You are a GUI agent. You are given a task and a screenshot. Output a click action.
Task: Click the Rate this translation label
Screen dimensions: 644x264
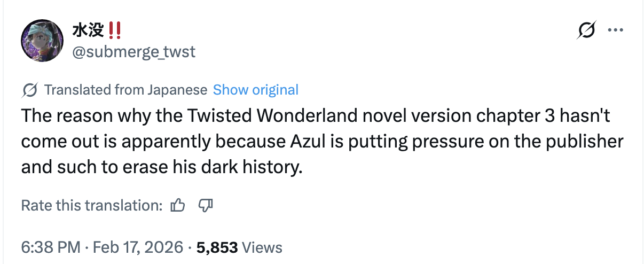(91, 205)
